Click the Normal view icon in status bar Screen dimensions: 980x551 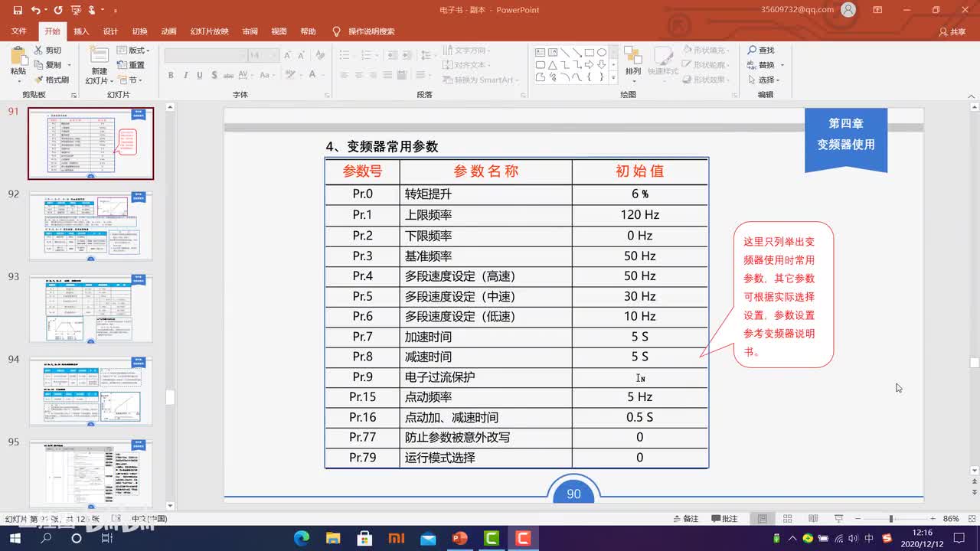coord(762,518)
